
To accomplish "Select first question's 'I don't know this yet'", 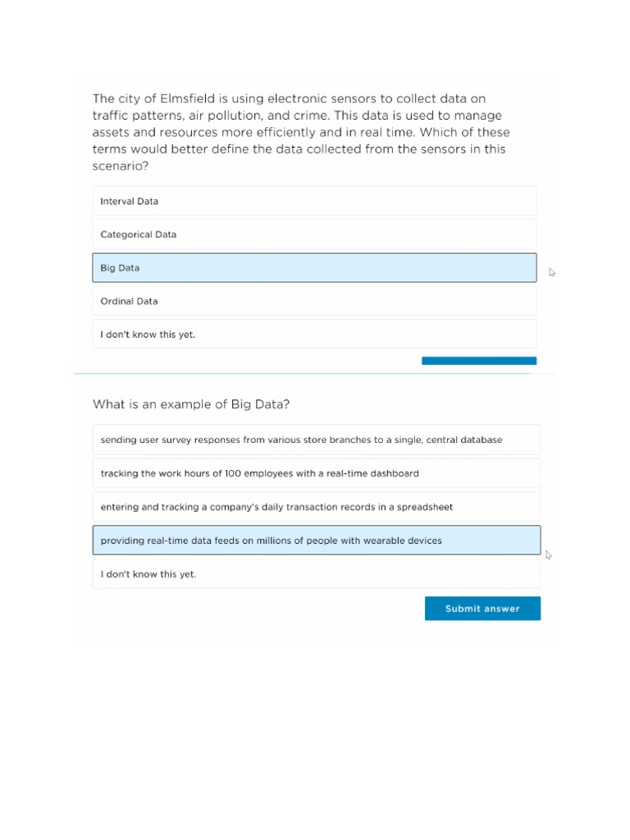I will coord(314,335).
